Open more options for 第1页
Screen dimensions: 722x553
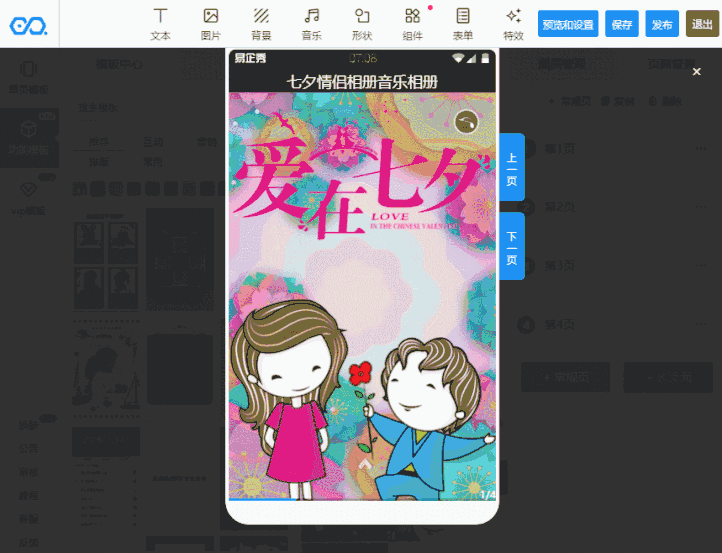pyautogui.click(x=701, y=148)
